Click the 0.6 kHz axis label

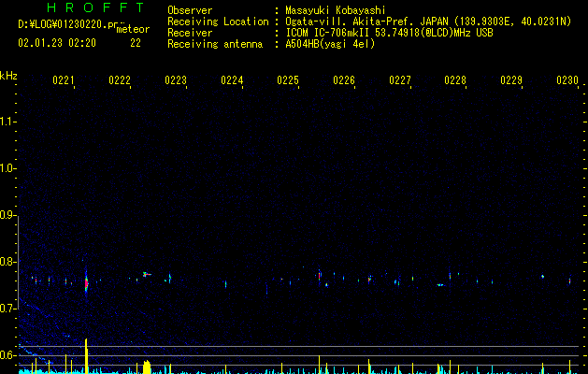coord(7,355)
